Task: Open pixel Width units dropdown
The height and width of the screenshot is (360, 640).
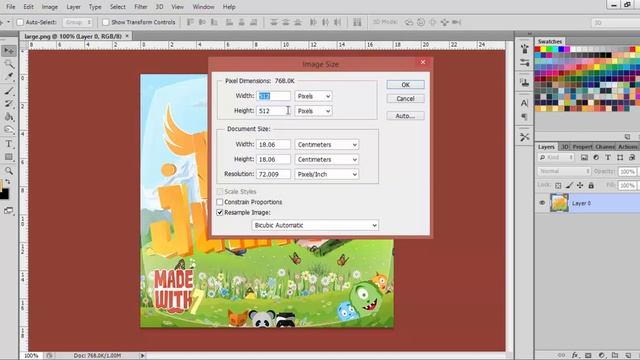Action: (x=313, y=96)
